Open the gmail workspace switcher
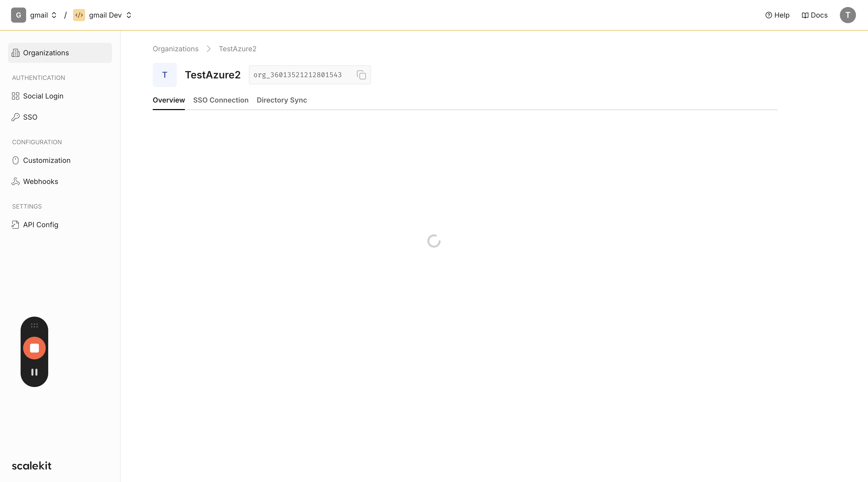The image size is (868, 482). pos(43,15)
